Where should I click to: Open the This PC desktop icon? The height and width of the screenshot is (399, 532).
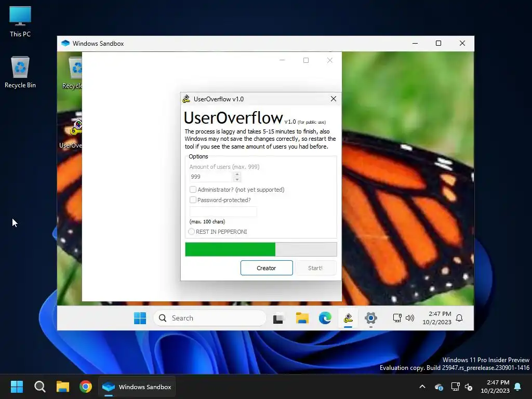pos(20,21)
